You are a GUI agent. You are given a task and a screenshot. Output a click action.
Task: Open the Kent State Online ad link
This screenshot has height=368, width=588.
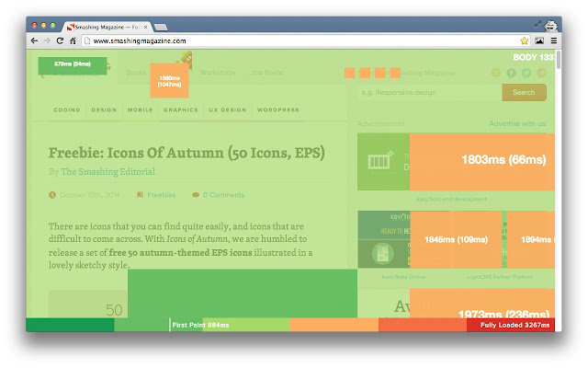[x=403, y=277]
